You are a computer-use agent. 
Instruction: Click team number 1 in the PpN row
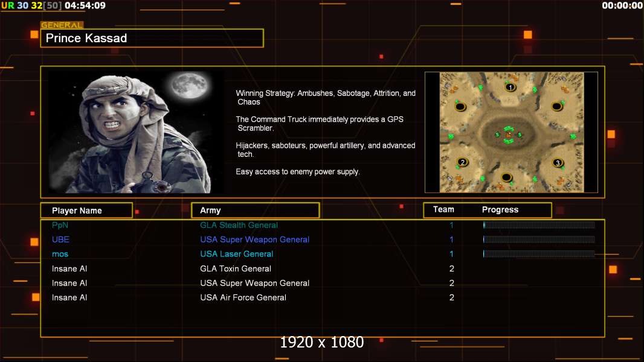point(451,225)
